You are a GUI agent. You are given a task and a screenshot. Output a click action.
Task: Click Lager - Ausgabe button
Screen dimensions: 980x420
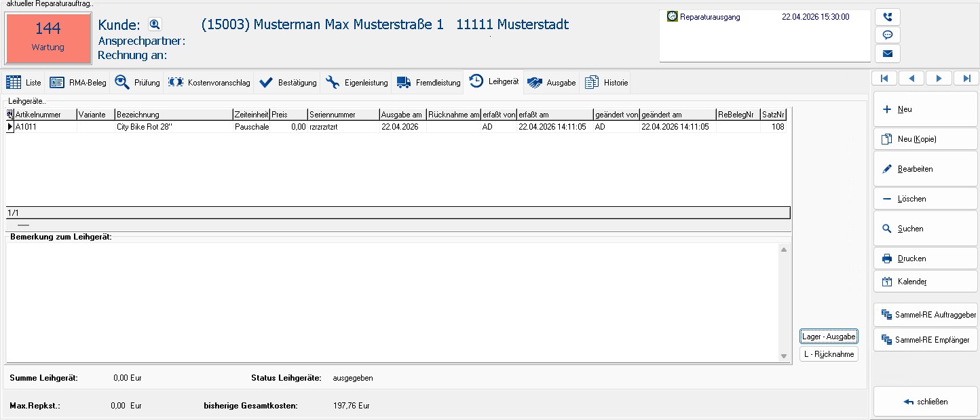tap(829, 337)
